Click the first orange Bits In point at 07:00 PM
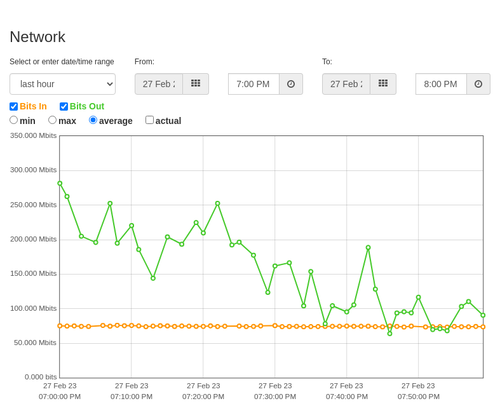The width and height of the screenshot is (500, 403). 60,326
